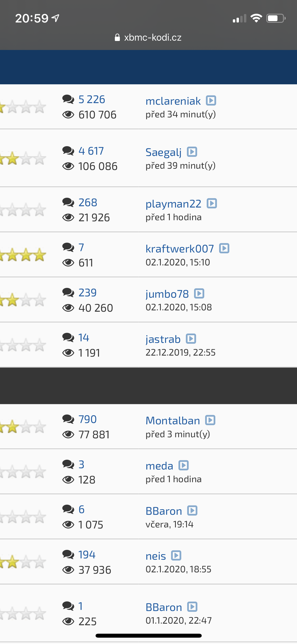Tap the xbmc-kodi.cz address bar
Screen dimensions: 297x644
(148, 38)
